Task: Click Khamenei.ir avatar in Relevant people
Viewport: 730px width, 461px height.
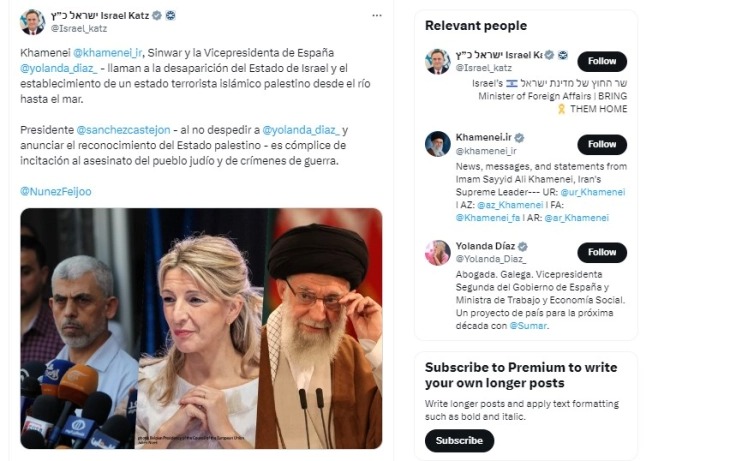Action: coord(437,143)
